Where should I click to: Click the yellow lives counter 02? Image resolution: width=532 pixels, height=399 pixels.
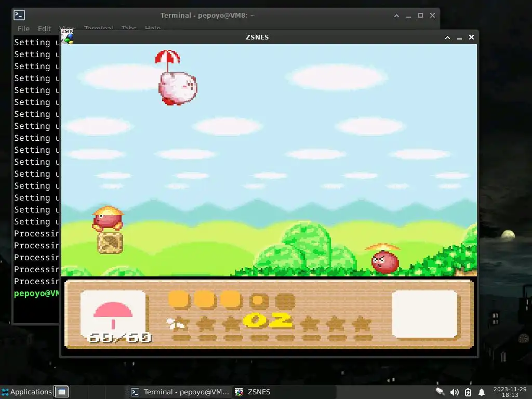tap(268, 321)
